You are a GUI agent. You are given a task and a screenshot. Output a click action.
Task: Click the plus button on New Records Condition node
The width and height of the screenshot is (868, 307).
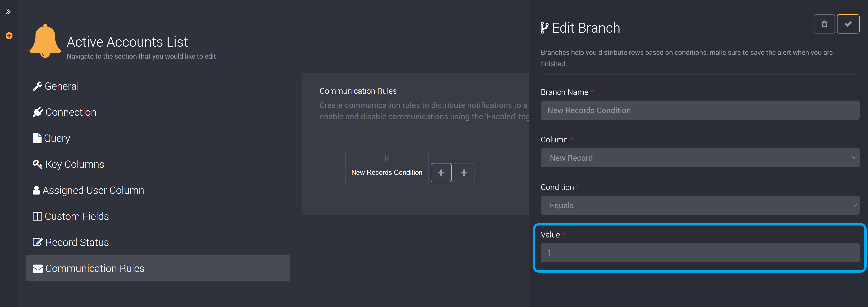[x=441, y=172]
